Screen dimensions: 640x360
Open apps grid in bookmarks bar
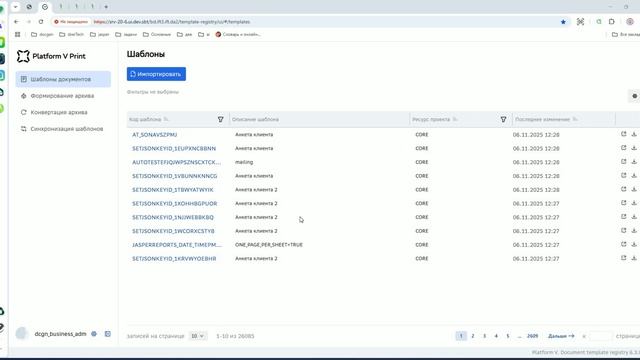click(18, 34)
